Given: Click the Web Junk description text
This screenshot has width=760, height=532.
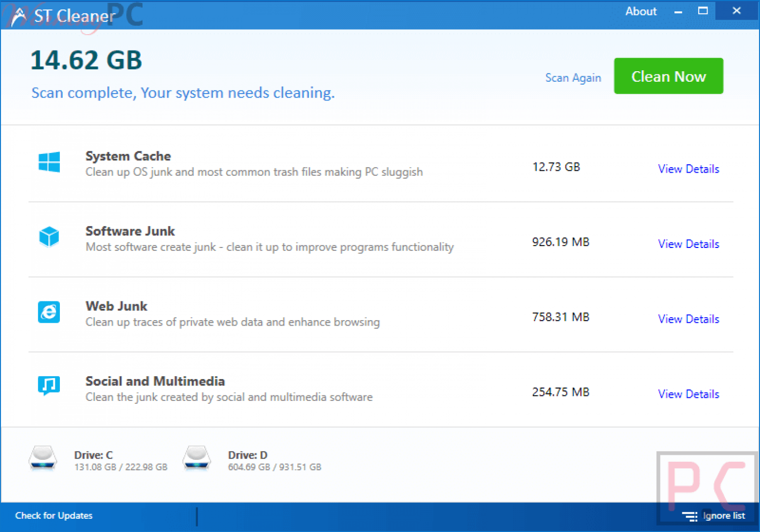Looking at the screenshot, I should point(233,322).
